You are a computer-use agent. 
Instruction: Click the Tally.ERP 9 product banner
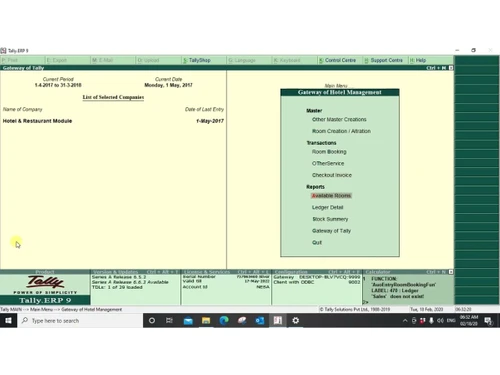click(45, 300)
